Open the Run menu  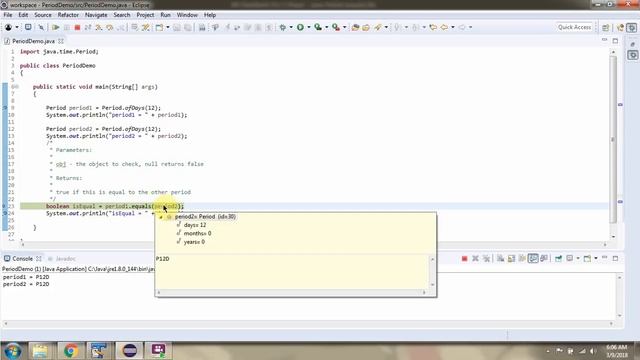point(165,15)
